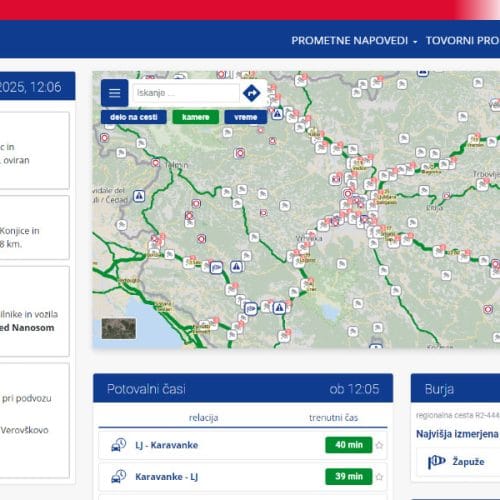Click the Potovalni časi panel header
Screen dimensions: 500x500
click(243, 388)
